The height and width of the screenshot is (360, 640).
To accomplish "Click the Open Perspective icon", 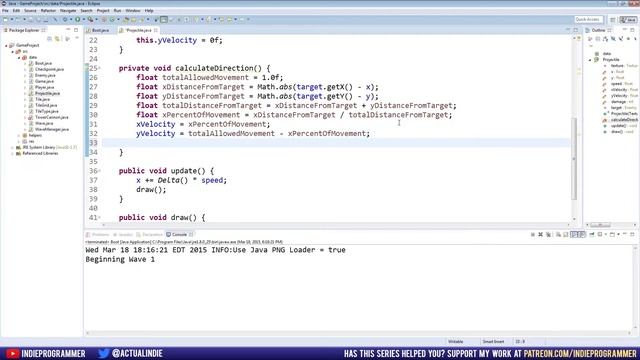I will tap(613, 20).
